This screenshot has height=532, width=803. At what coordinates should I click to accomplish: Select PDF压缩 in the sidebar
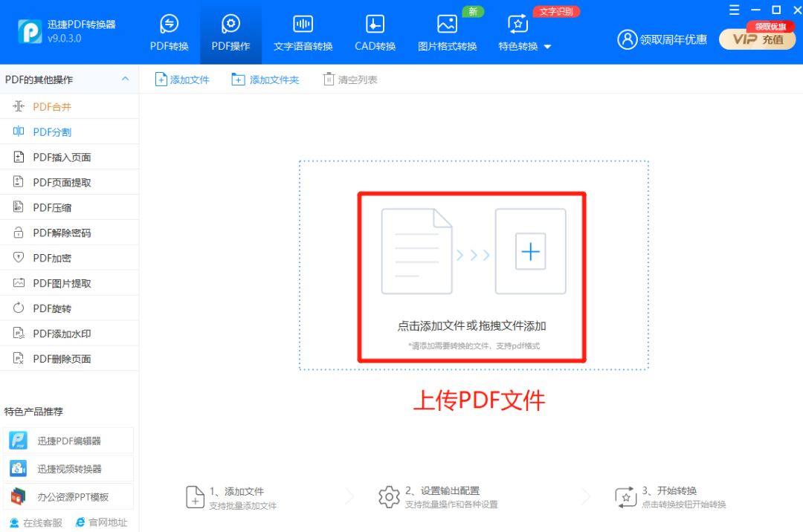(x=69, y=207)
